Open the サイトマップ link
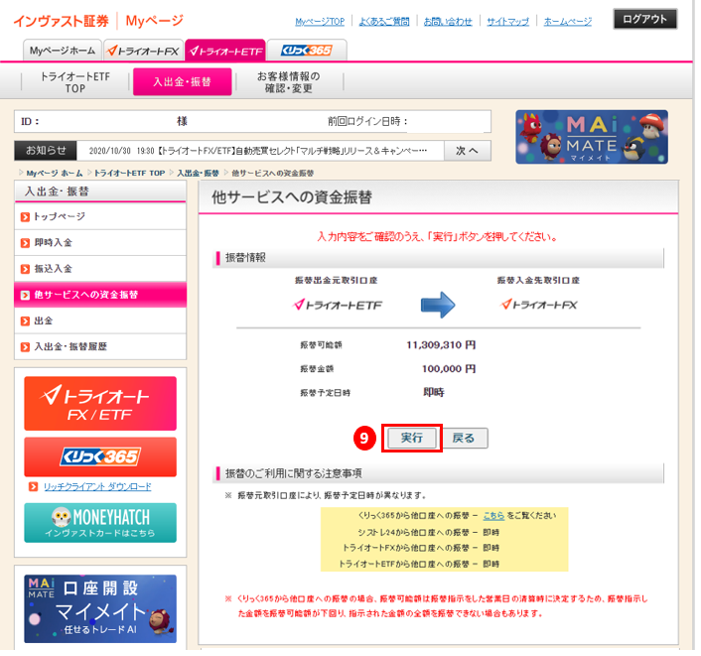 coord(508,21)
